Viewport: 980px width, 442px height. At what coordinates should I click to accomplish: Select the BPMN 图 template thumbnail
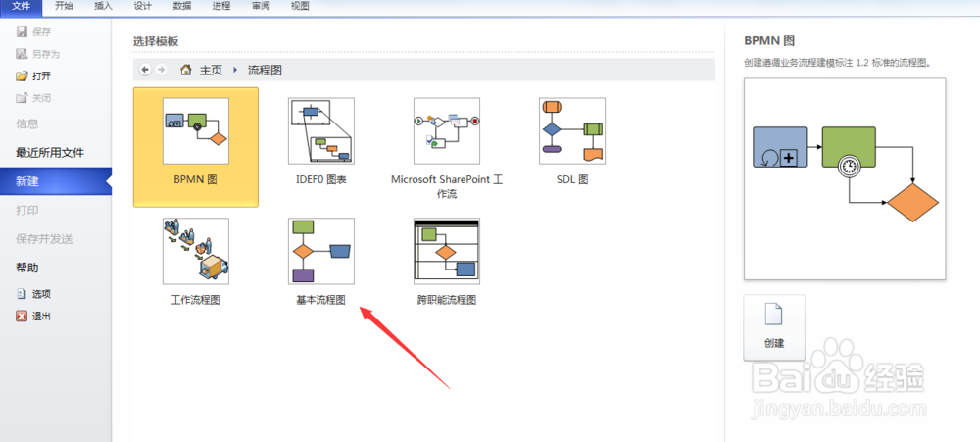point(196,130)
